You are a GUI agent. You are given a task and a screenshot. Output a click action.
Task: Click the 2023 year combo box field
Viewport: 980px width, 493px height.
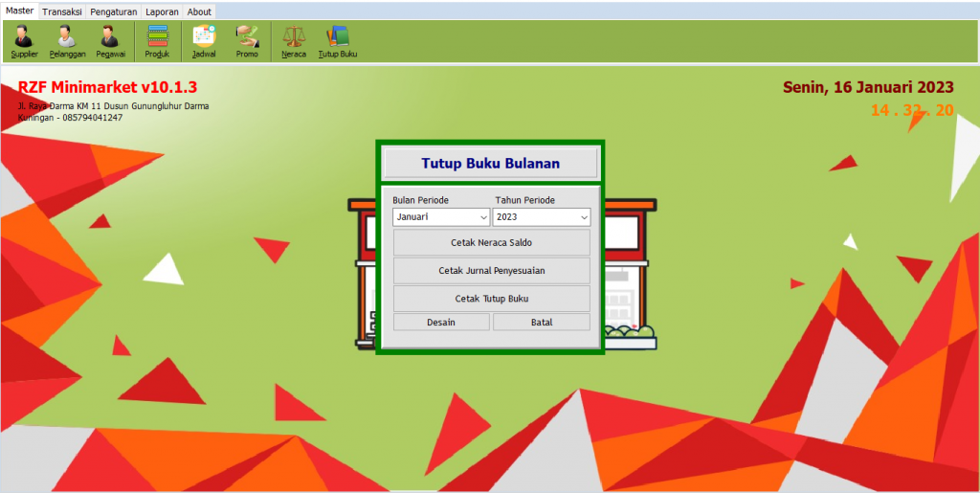(542, 217)
